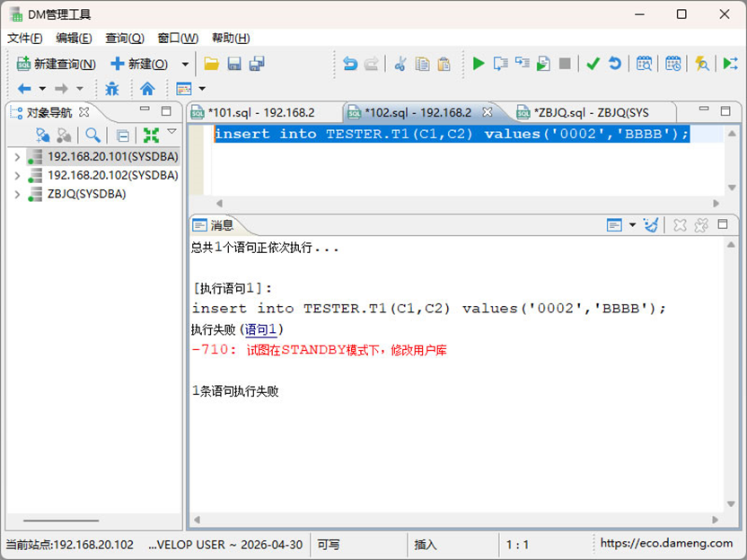Image resolution: width=747 pixels, height=560 pixels.
Task: Rollback with the blue circular arrow
Action: pos(615,64)
